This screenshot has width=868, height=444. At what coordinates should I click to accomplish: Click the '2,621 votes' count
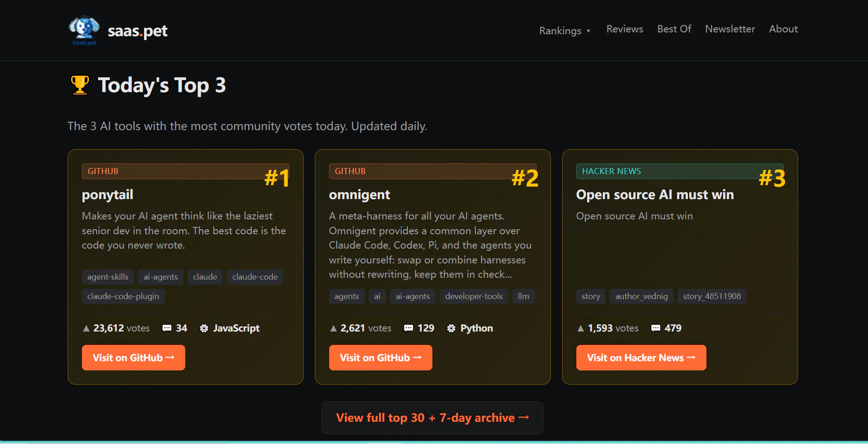tap(366, 328)
